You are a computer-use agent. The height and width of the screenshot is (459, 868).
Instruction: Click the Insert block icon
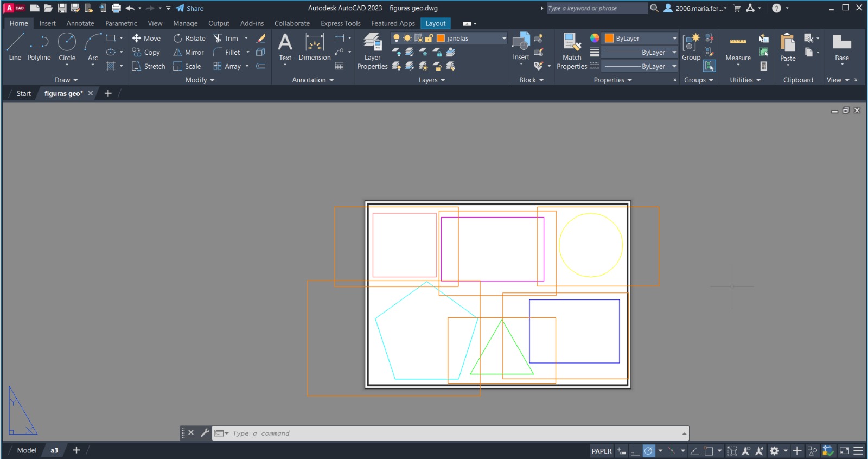pyautogui.click(x=521, y=46)
